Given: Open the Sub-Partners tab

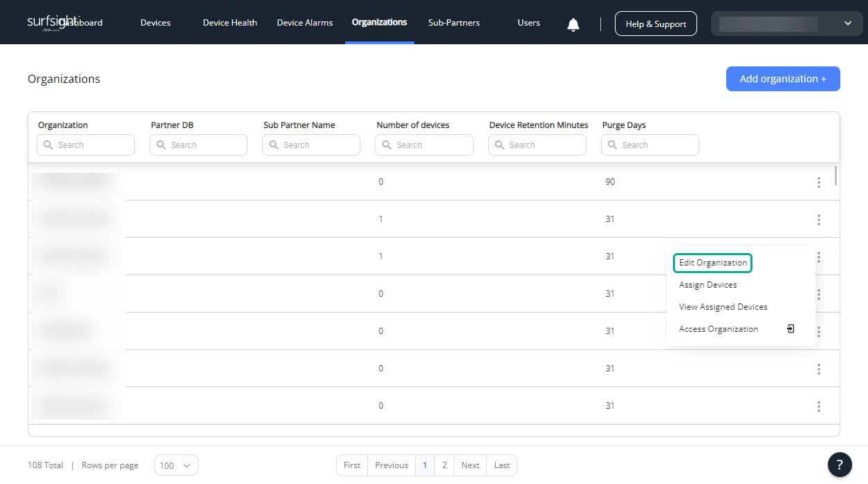Looking at the screenshot, I should tap(454, 23).
